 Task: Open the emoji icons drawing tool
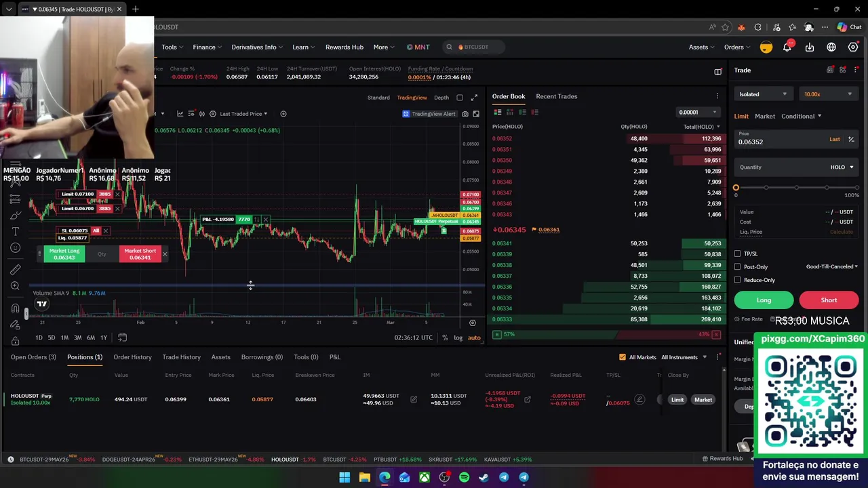pyautogui.click(x=15, y=247)
